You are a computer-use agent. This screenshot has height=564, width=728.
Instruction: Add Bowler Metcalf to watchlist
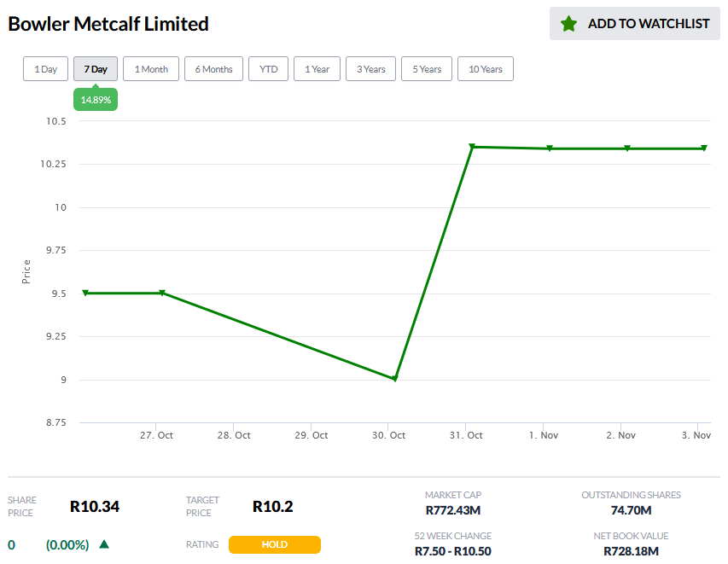(x=635, y=23)
